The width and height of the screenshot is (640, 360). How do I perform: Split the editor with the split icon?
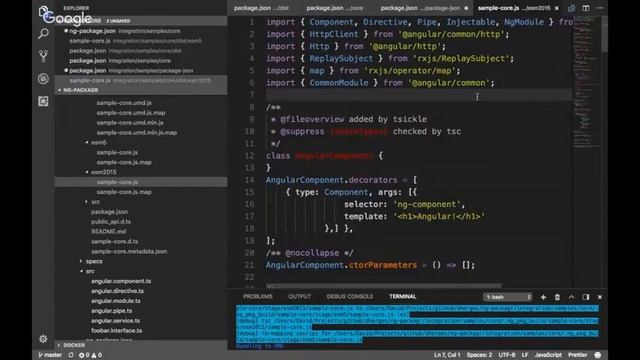[x=586, y=8]
